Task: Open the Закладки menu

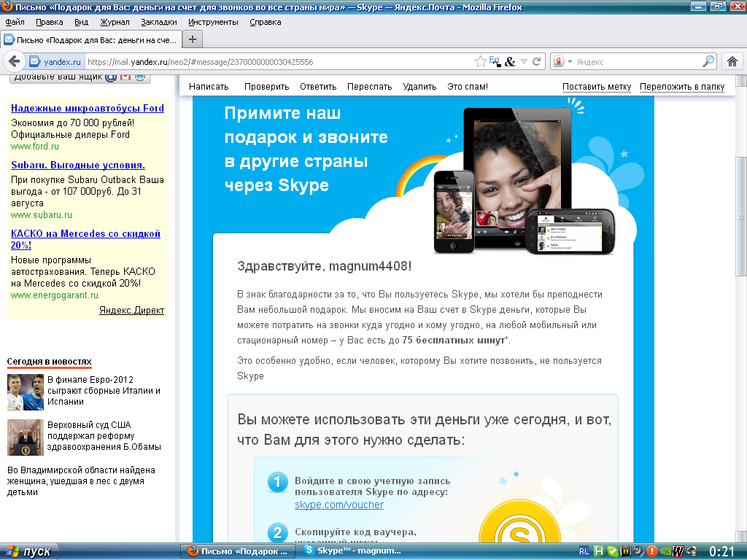Action: 158,22
